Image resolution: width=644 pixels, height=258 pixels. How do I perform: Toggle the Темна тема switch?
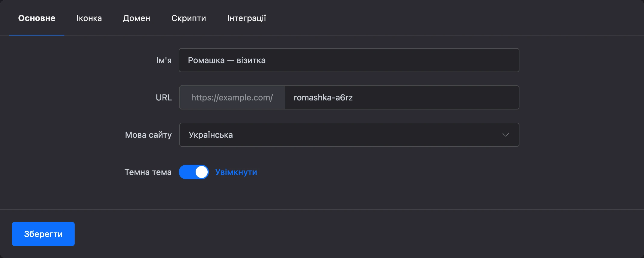194,172
